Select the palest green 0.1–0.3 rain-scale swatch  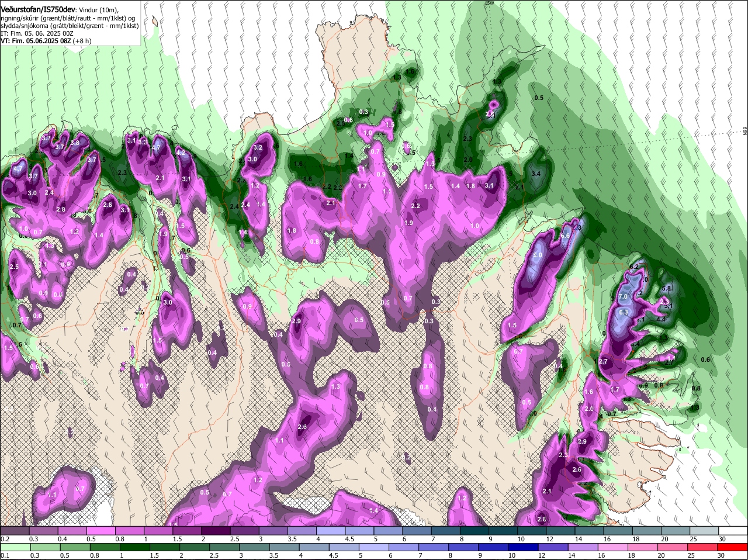16,548
